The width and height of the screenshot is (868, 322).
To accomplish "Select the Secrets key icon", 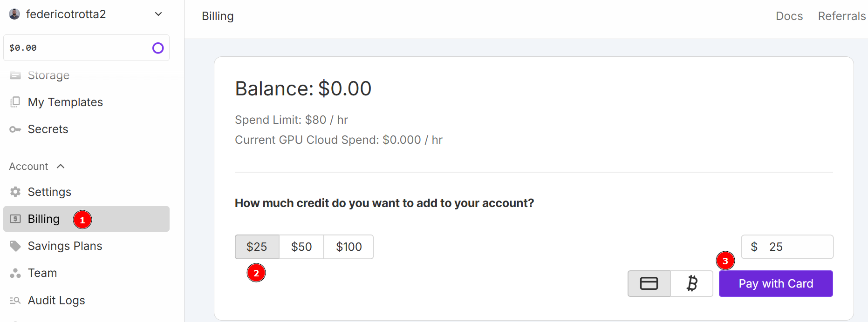I will coord(15,129).
